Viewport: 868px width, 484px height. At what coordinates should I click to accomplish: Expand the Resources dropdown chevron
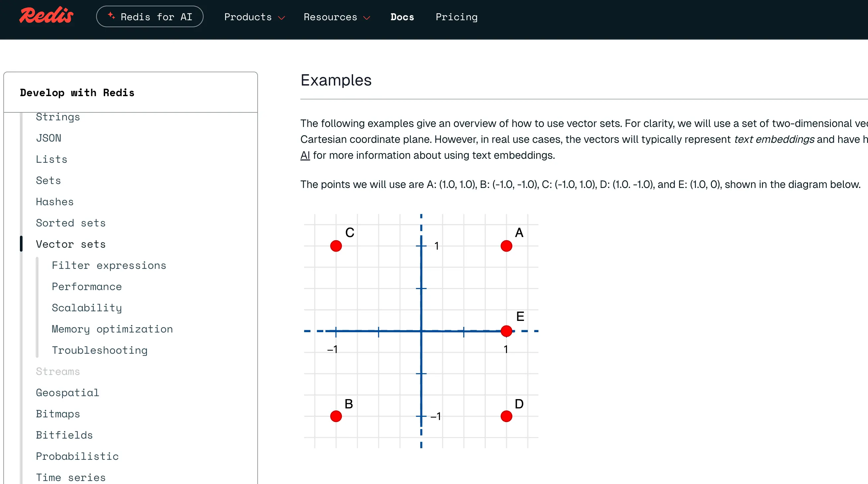pyautogui.click(x=367, y=18)
